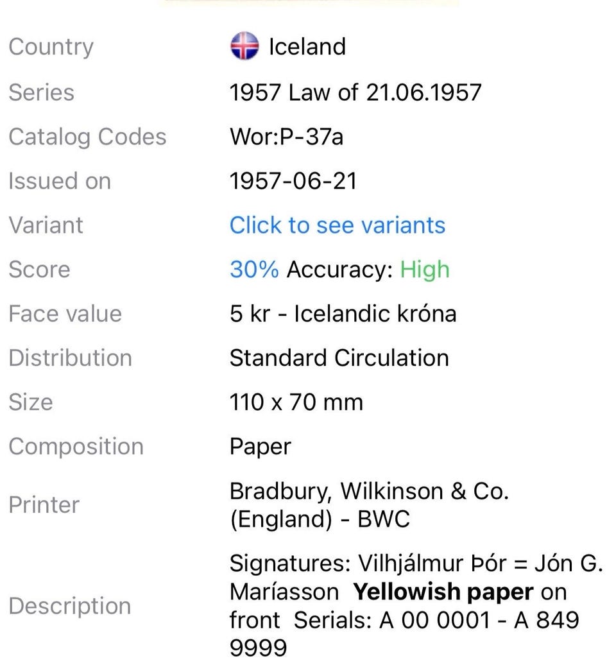
Task: Select the 30% score value
Action: 254,270
